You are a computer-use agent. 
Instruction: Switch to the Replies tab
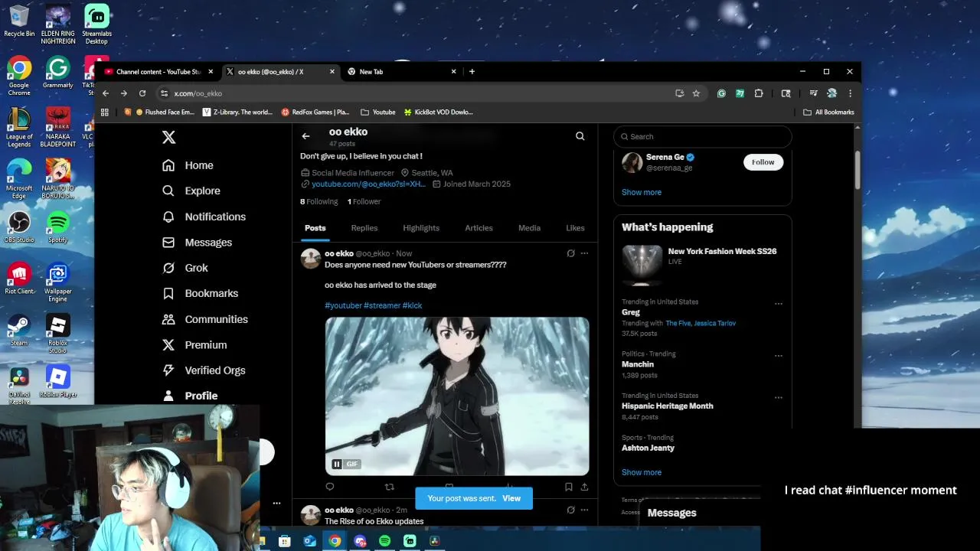[364, 228]
